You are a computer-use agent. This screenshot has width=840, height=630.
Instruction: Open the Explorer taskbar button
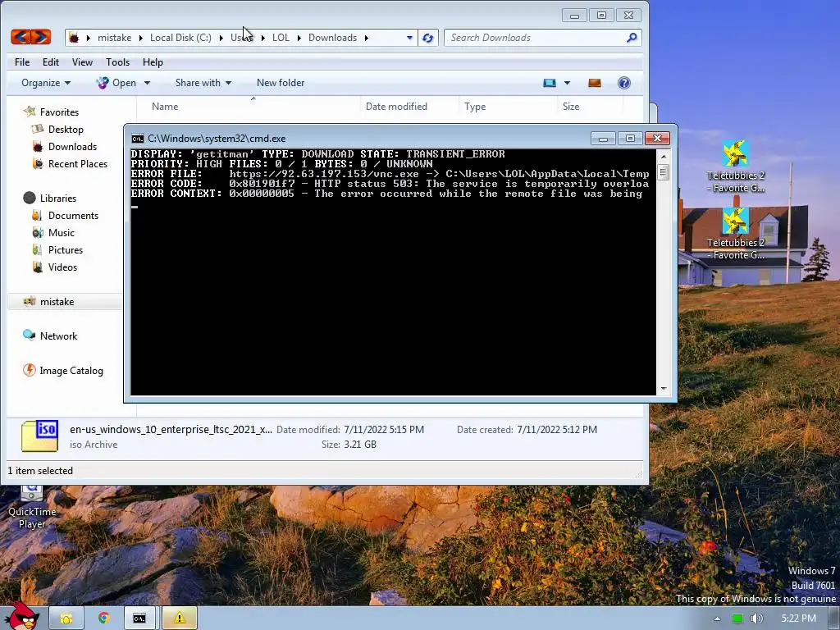(x=66, y=619)
